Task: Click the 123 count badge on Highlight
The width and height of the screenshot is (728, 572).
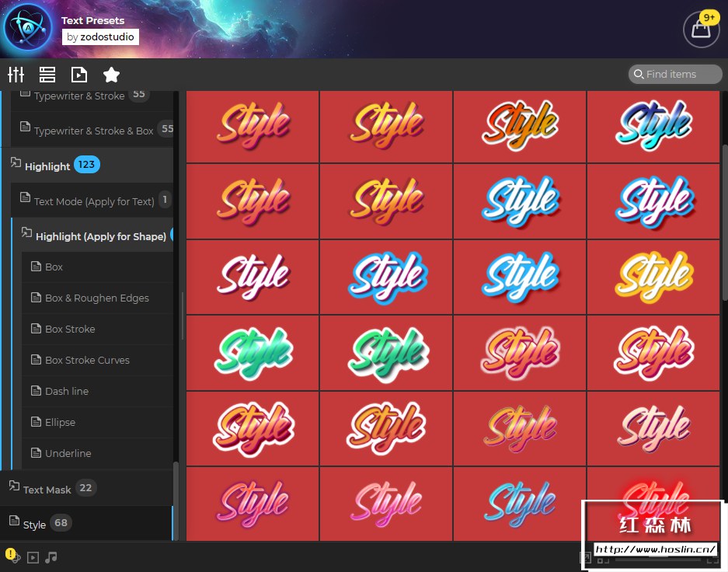Action: tap(87, 164)
